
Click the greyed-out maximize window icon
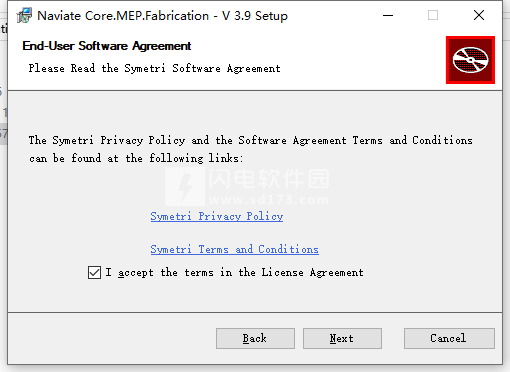click(433, 15)
